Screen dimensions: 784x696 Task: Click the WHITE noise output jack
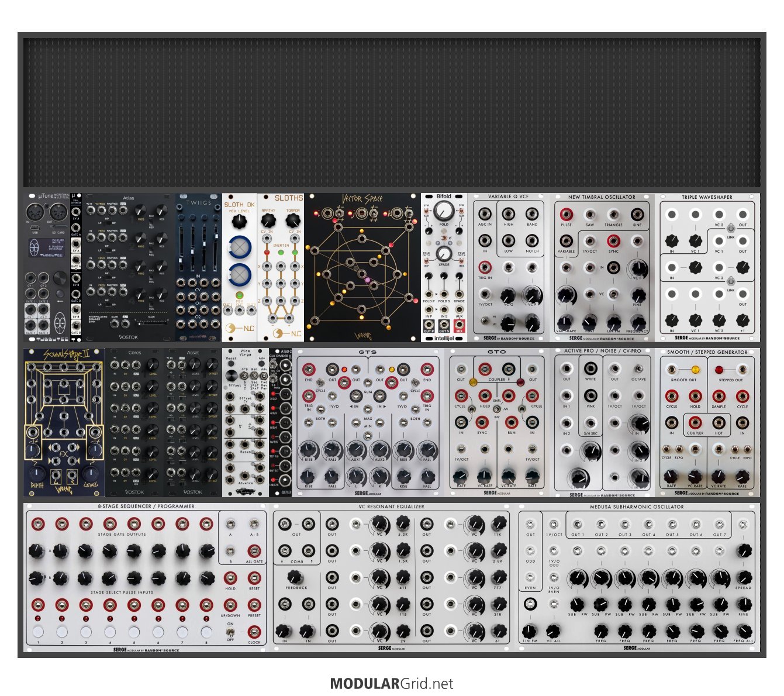590,368
